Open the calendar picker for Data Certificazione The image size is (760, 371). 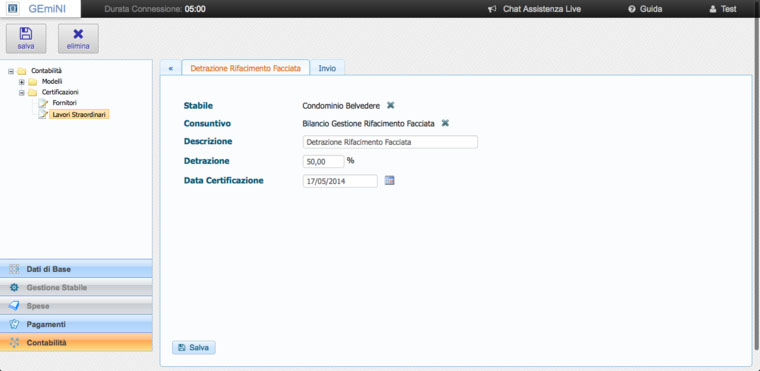390,180
